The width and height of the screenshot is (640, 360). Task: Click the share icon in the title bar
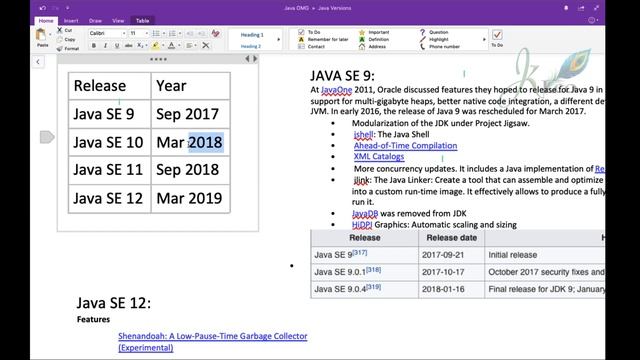point(581,8)
